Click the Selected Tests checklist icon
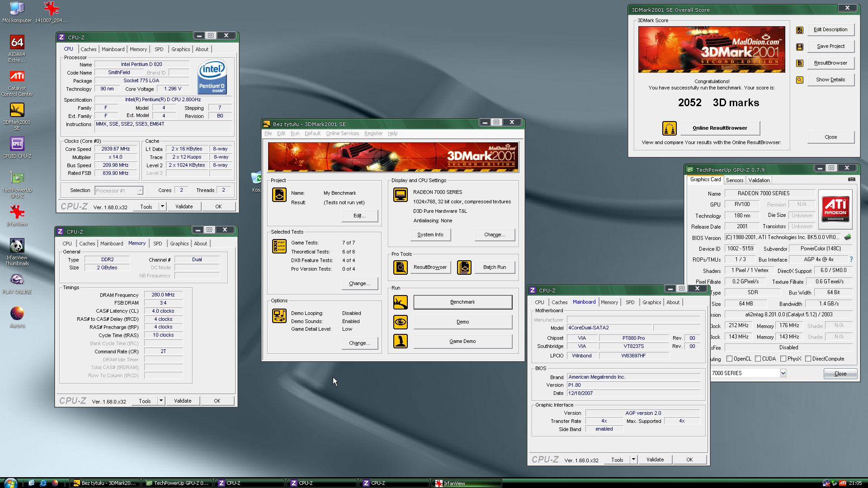The image size is (868, 488). pyautogui.click(x=279, y=246)
